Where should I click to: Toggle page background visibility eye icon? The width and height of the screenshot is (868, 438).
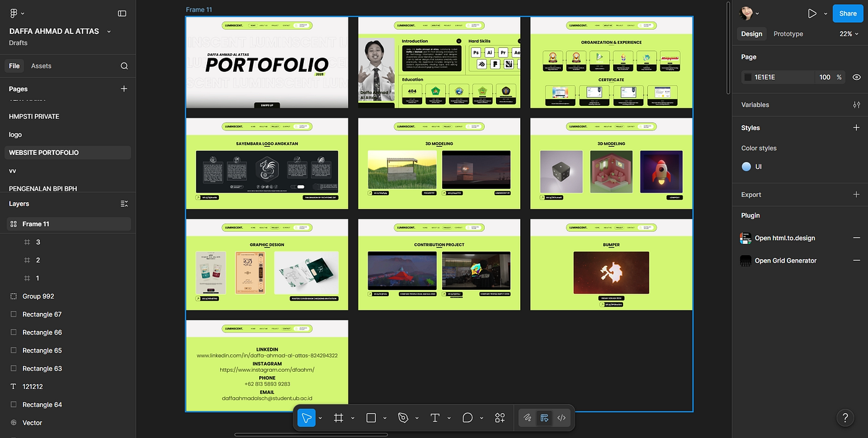click(856, 77)
